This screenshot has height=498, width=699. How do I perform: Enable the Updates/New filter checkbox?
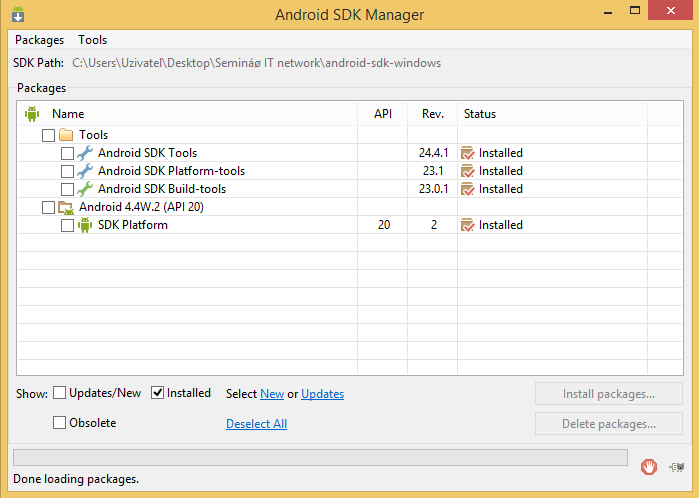pyautogui.click(x=59, y=393)
